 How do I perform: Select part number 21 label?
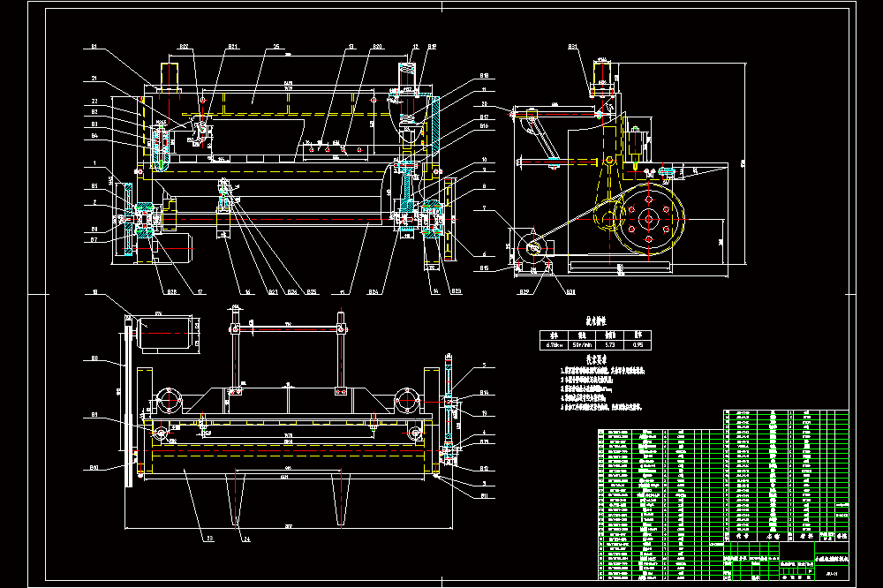point(94,79)
